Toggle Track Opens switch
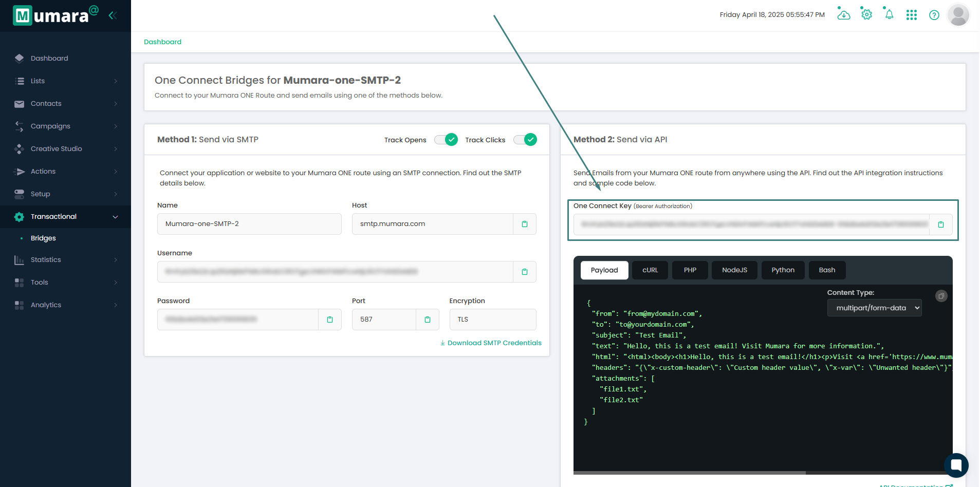Viewport: 980px width, 487px height. coord(446,140)
